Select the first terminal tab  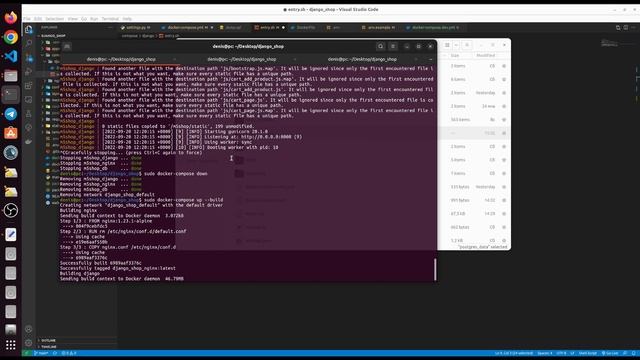click(x=121, y=60)
